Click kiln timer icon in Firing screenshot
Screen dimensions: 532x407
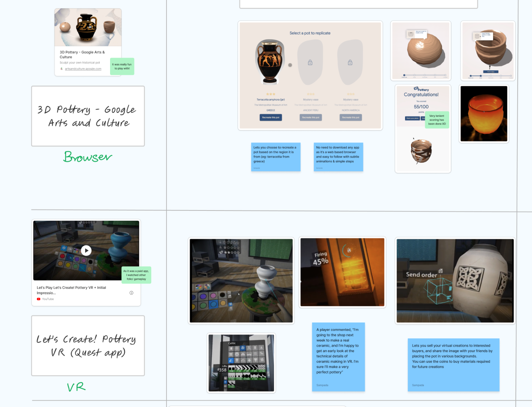click(349, 250)
